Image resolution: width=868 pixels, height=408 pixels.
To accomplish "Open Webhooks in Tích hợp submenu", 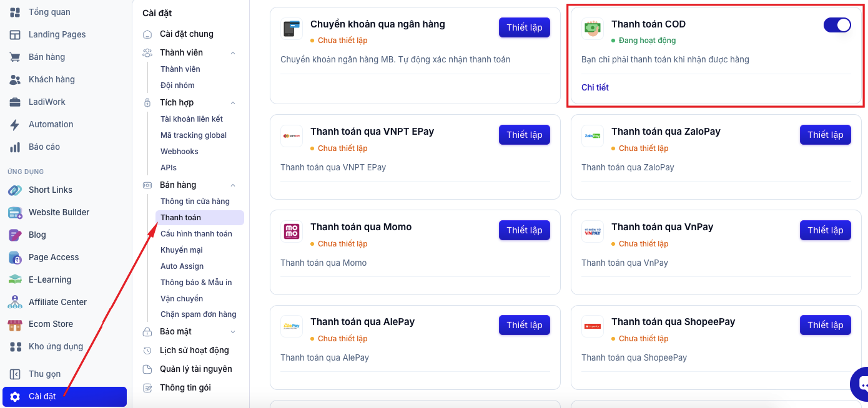I will 179,152.
